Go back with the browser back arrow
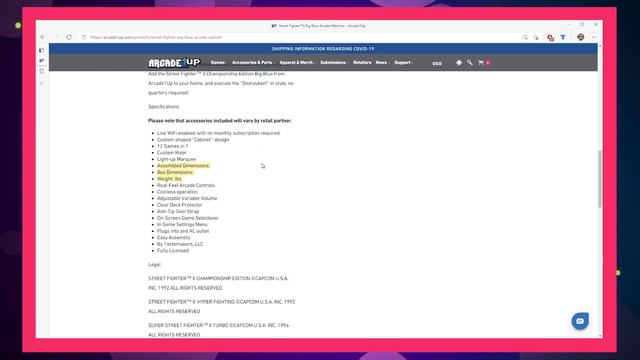 tap(43, 37)
